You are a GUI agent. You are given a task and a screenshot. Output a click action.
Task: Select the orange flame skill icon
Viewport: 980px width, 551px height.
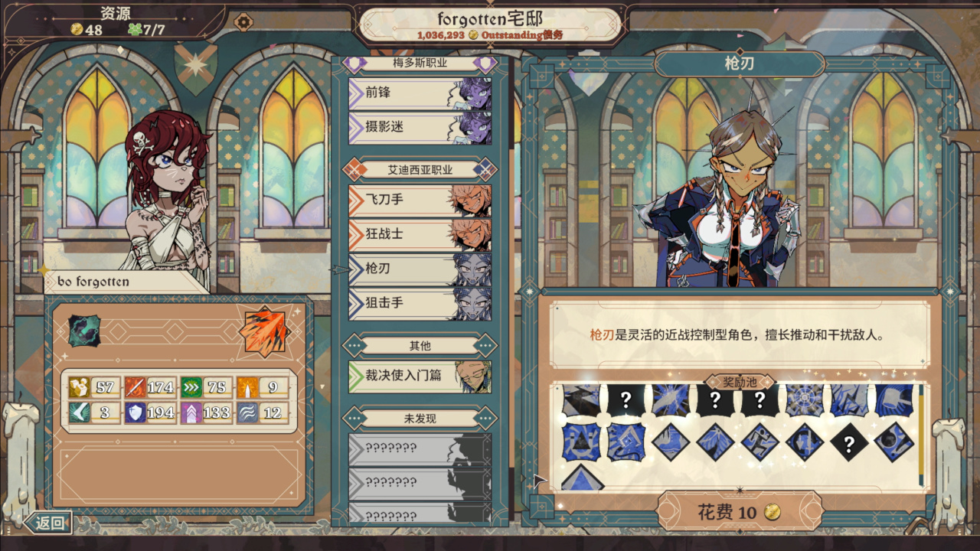coord(263,331)
